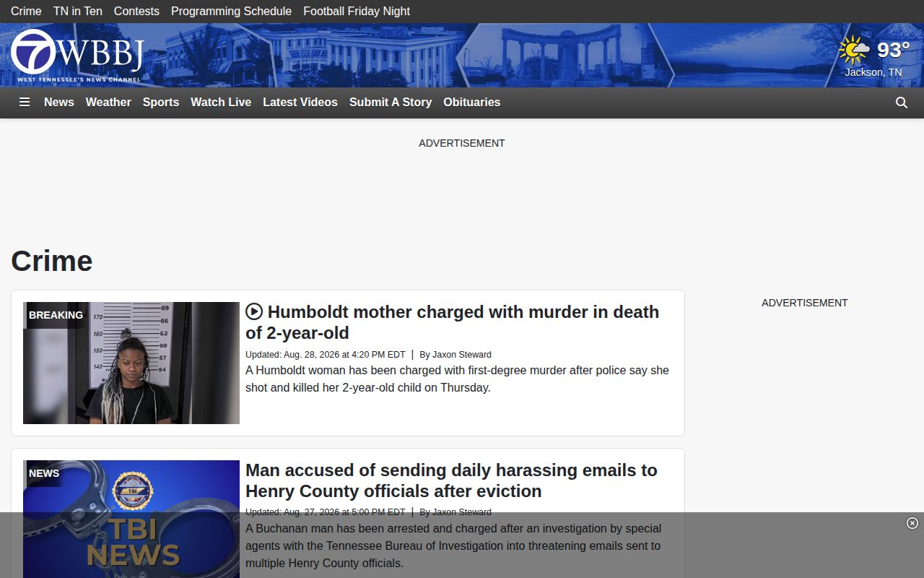This screenshot has height=578, width=924.
Task: Open Obituaries section
Action: 472,103
